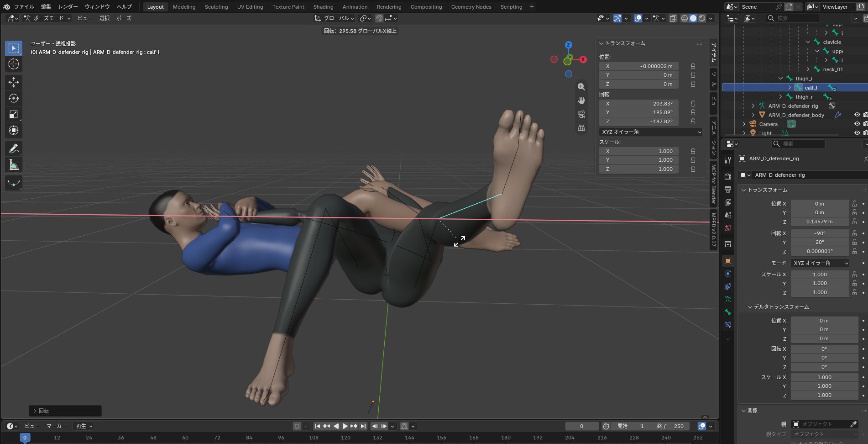The width and height of the screenshot is (868, 444).
Task: Switch to the Geometry Nodes workspace tab
Action: [x=471, y=7]
